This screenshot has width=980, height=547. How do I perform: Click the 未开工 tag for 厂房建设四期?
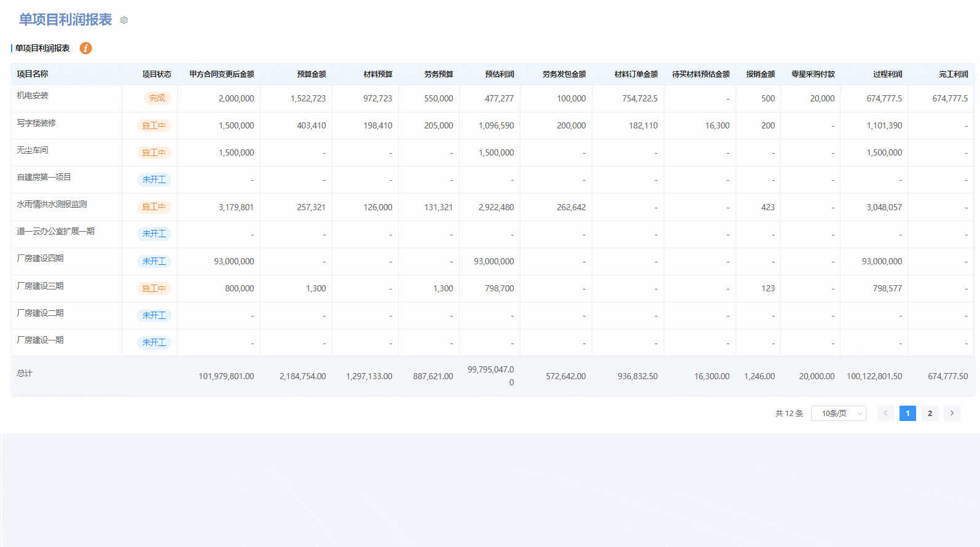(x=154, y=261)
